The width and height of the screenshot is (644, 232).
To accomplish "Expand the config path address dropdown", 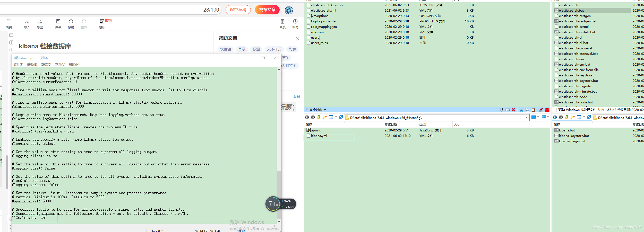I will [x=527, y=118].
